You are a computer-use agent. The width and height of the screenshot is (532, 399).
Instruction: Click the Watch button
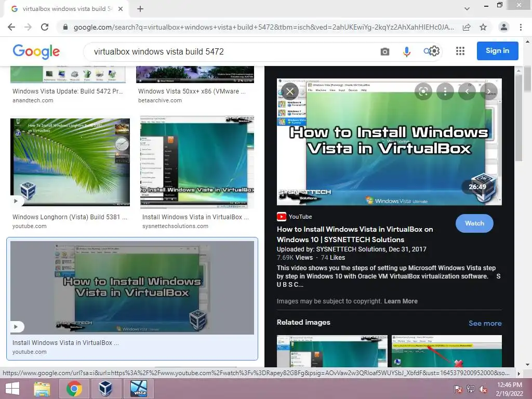474,223
